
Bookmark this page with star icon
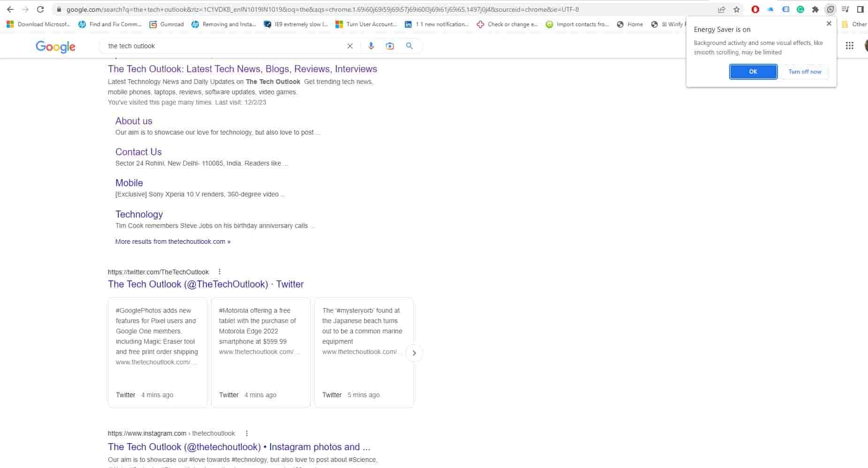coord(737,9)
